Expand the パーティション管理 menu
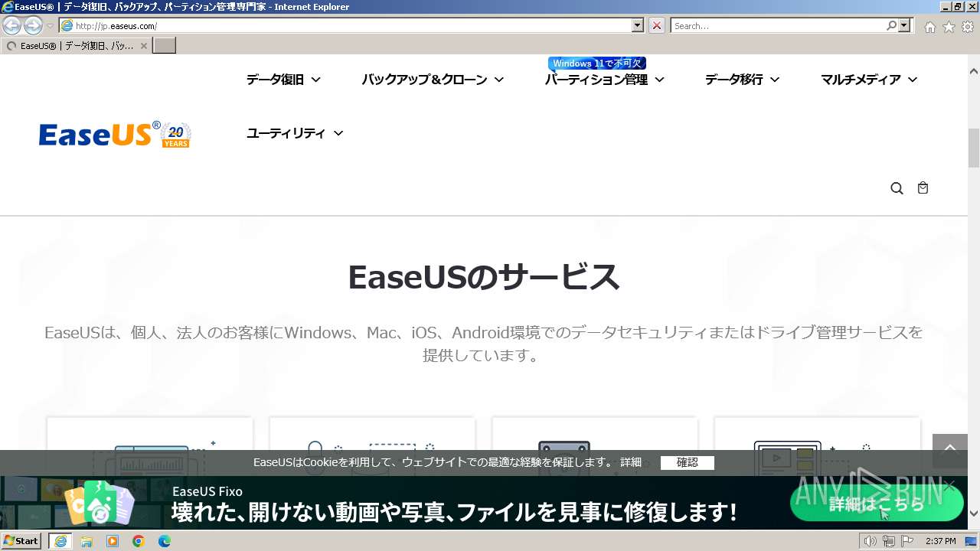980x551 pixels. [x=604, y=80]
